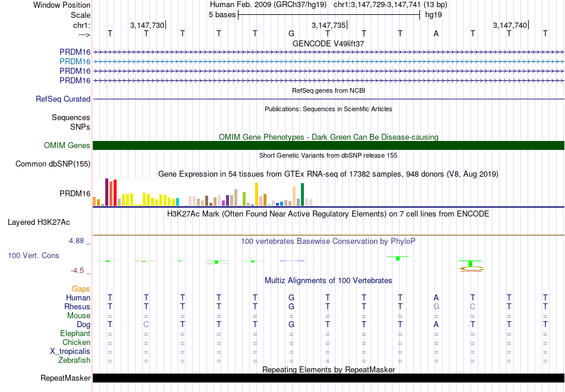565x392 pixels.
Task: Click the -4.5 PhyloP lower limit value
Action: (77, 271)
